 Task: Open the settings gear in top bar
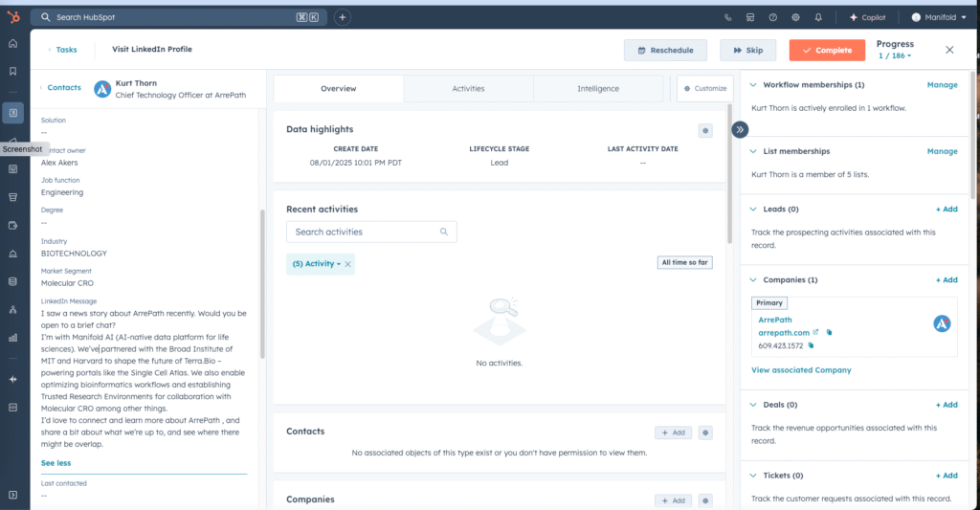click(x=795, y=17)
